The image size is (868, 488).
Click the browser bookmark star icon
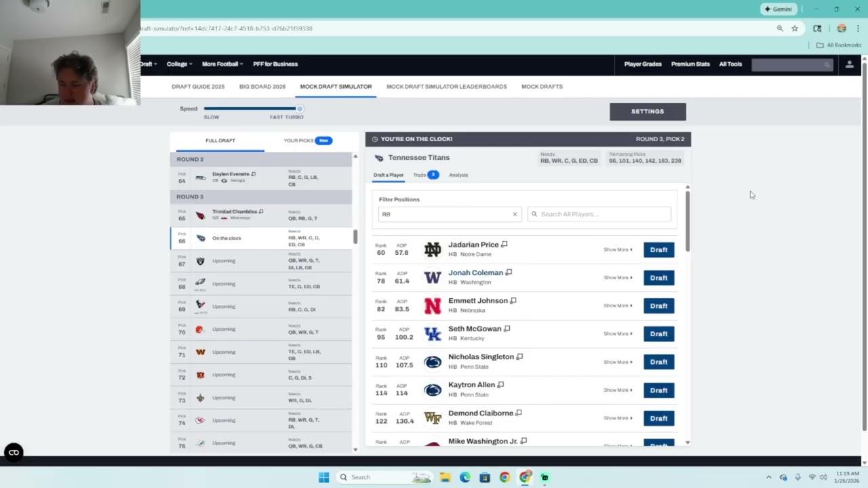pos(795,28)
